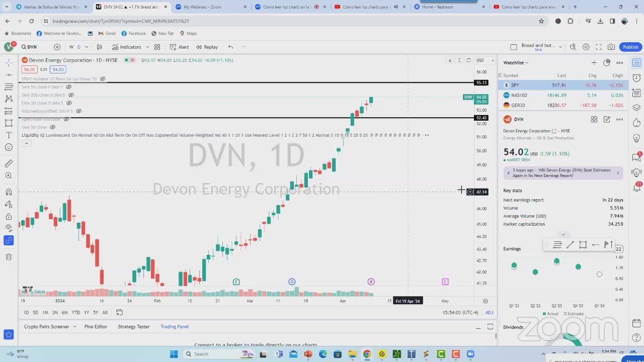
Task: Toggle magnet mode in drawing toolbar
Action: (9, 192)
